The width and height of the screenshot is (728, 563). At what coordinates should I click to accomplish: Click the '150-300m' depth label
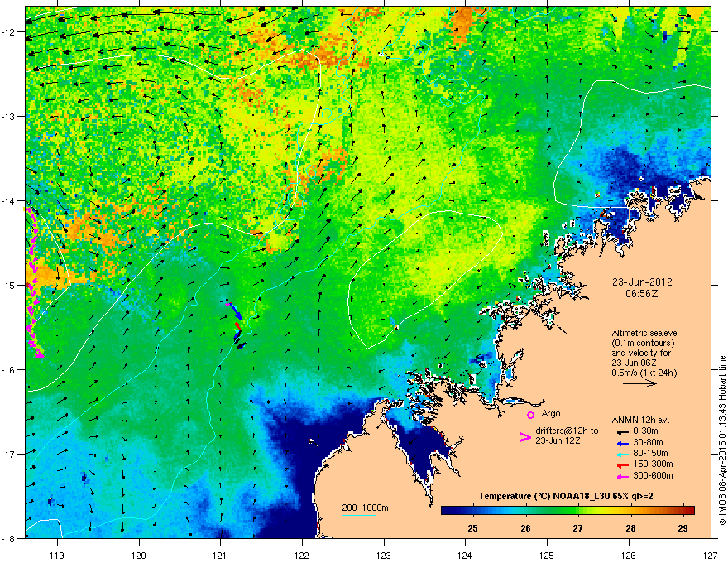click(x=653, y=464)
